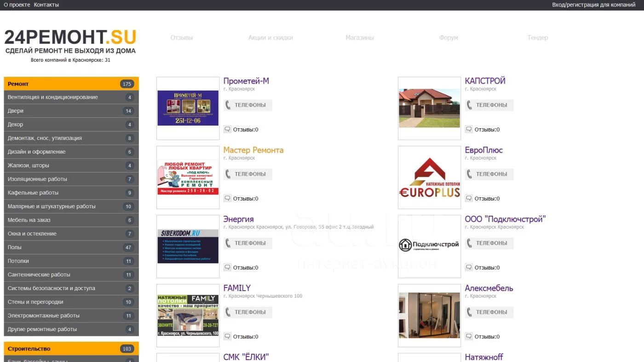Screen dimensions: 644x362
Task: Open Жалюзи, шторы category
Action: click(x=71, y=166)
